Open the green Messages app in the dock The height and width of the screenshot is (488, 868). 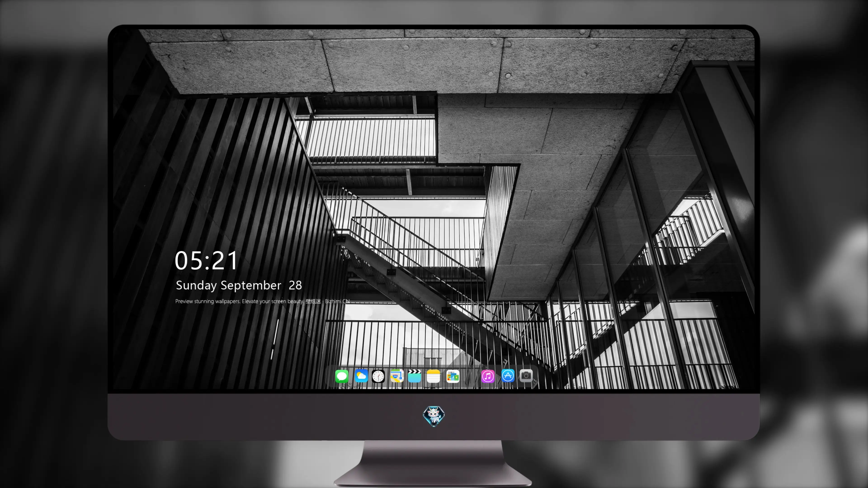[x=342, y=376]
